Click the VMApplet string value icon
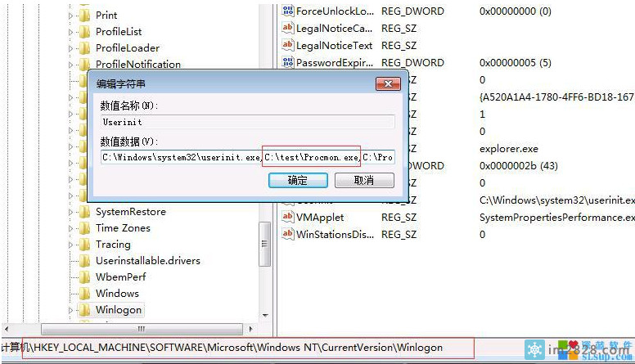This screenshot has height=364, width=635. coord(287,217)
